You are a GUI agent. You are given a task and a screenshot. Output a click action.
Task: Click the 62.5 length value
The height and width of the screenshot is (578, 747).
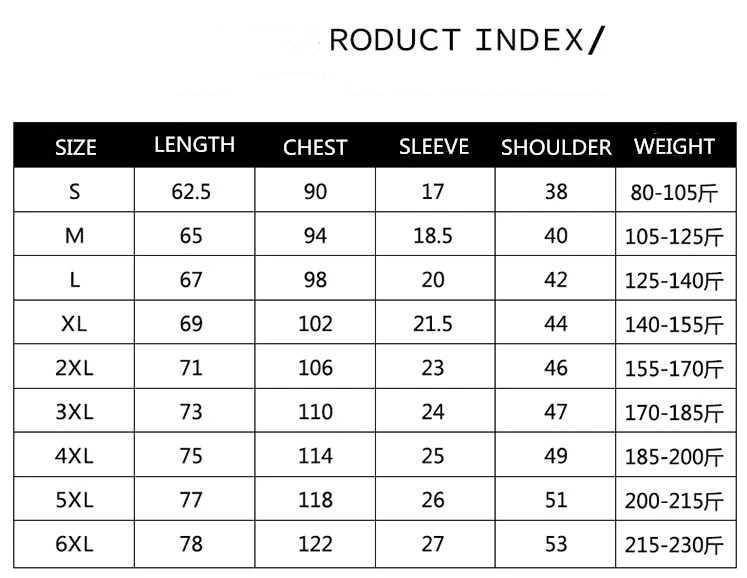coord(191,192)
